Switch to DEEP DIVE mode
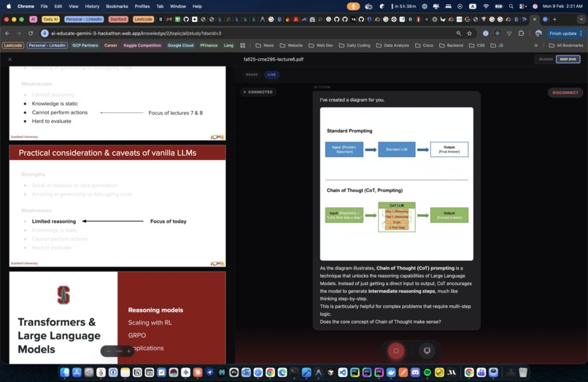588x382 pixels. point(568,59)
